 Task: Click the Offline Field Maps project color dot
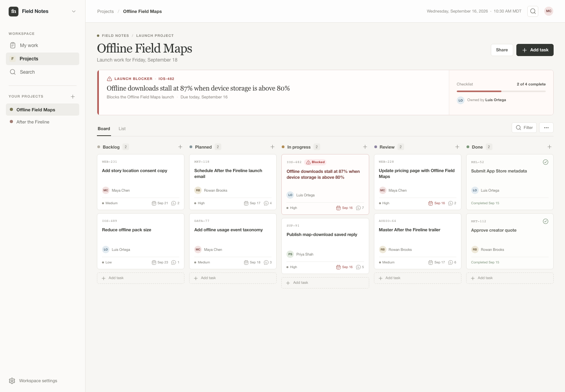pos(11,110)
